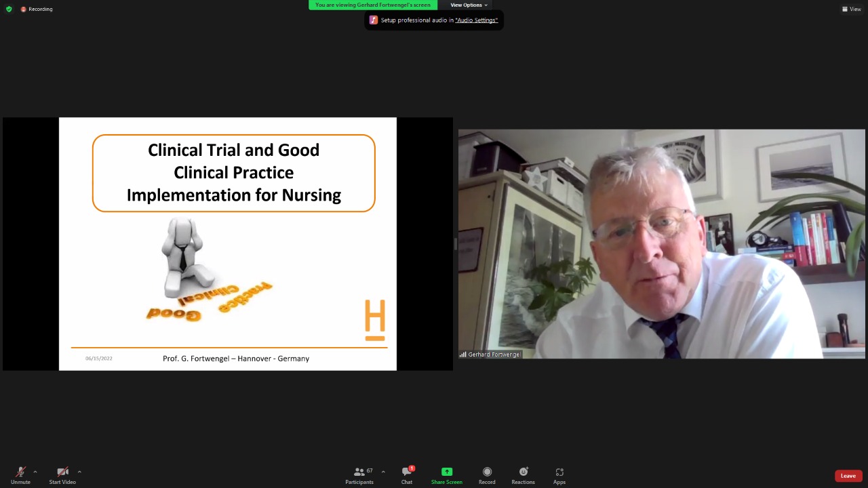Expand the Participants options chevron
The width and height of the screenshot is (868, 488).
[x=383, y=472]
